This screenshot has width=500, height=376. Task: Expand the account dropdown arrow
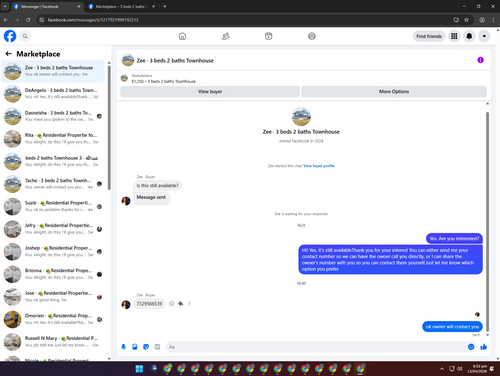point(484,36)
